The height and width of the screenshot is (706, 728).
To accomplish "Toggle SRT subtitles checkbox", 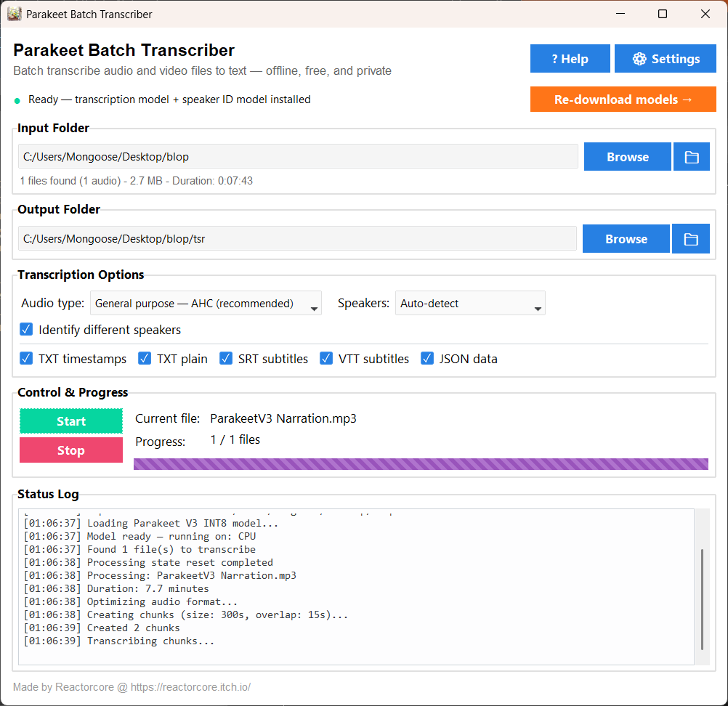I will coord(226,359).
